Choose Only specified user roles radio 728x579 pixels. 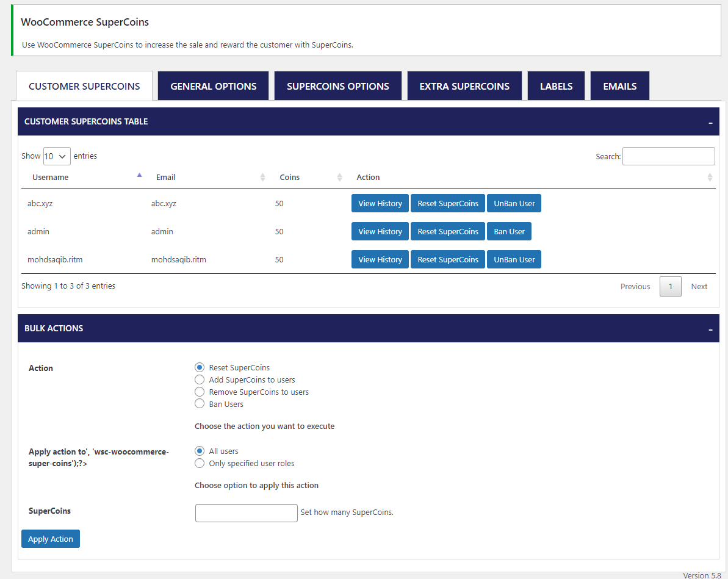click(200, 463)
